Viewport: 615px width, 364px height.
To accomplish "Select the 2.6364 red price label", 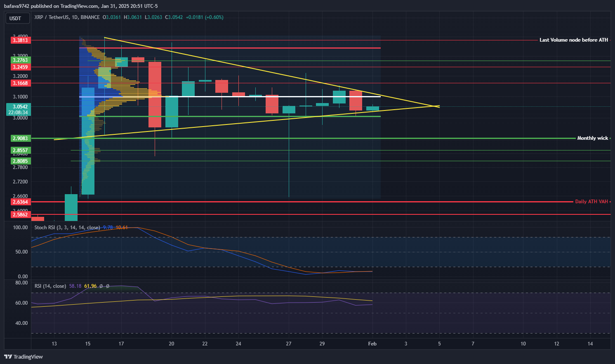I will tap(20, 202).
